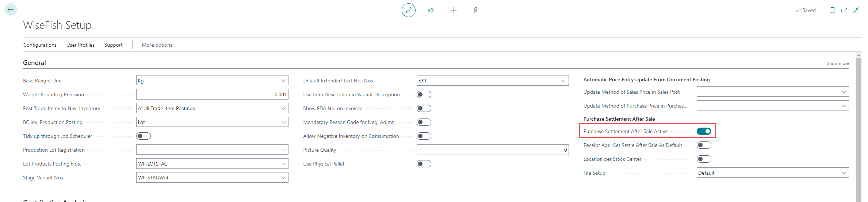The height and width of the screenshot is (202, 868).
Task: Open the Configurations menu
Action: point(40,45)
